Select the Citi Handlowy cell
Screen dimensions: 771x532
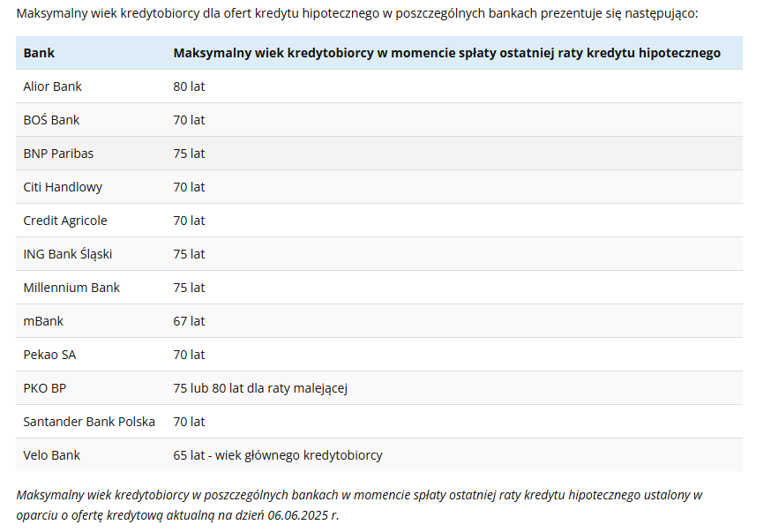click(63, 187)
